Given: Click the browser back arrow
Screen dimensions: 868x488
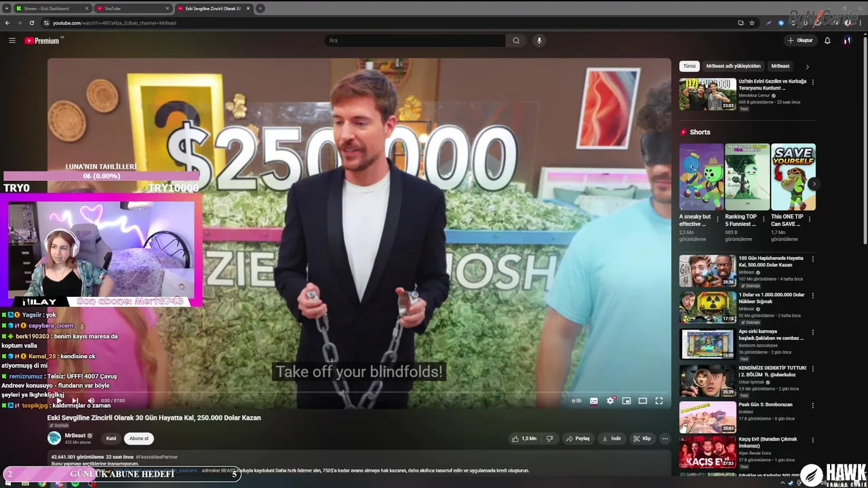Looking at the screenshot, I should (7, 22).
